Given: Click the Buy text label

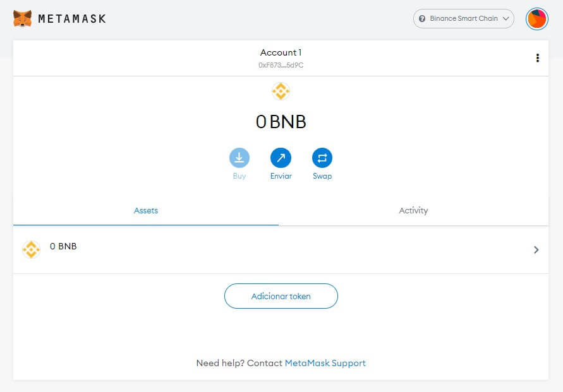Looking at the screenshot, I should pyautogui.click(x=239, y=176).
